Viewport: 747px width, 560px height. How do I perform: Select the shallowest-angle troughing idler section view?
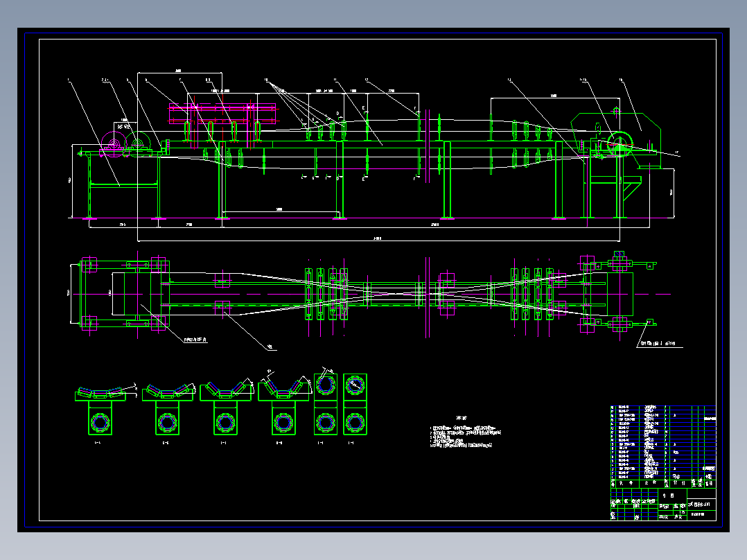tap(101, 410)
